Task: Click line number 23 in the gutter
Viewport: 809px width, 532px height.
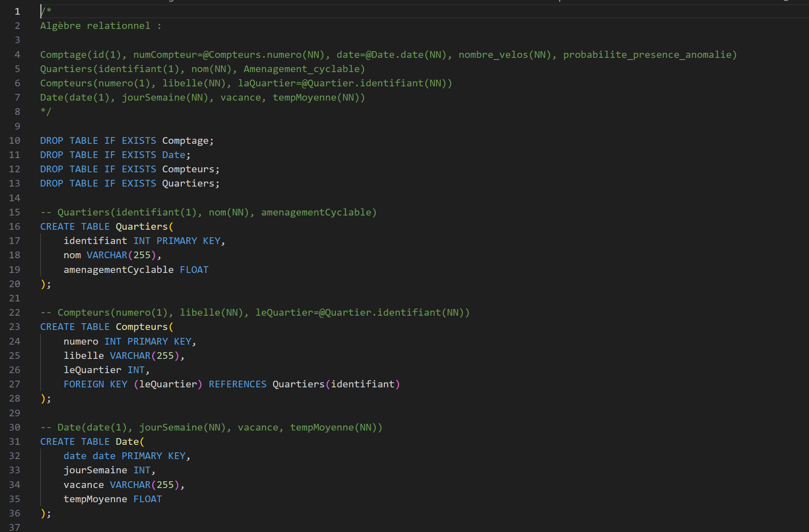Action: 15,327
